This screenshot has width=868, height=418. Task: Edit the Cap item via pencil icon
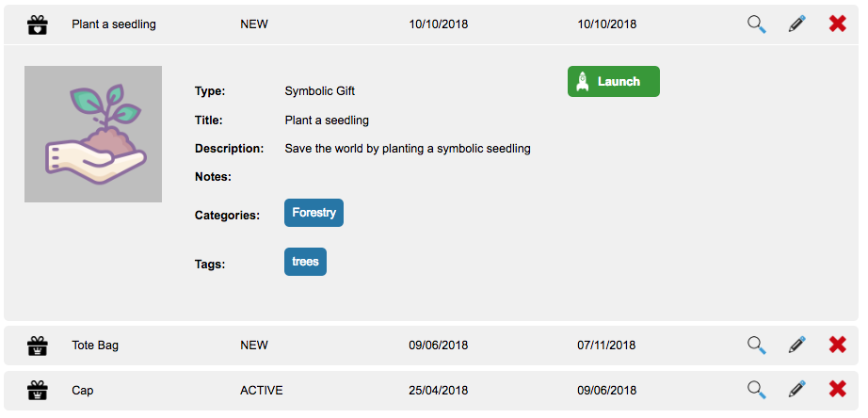pos(797,390)
